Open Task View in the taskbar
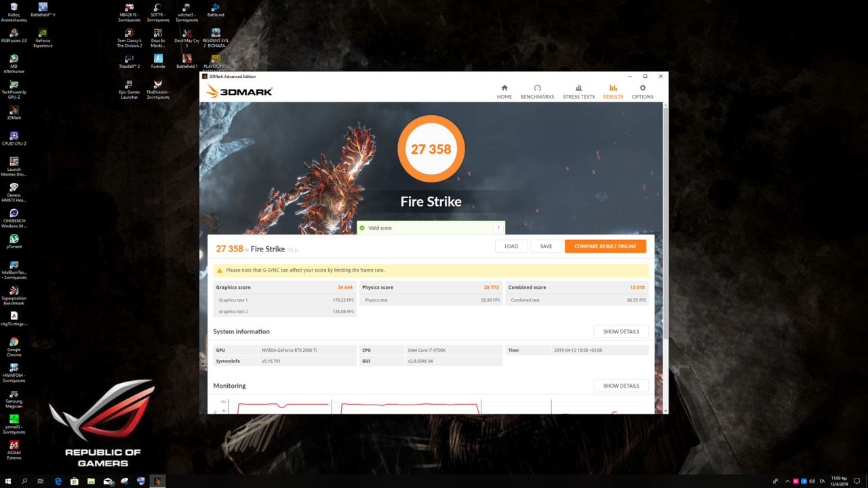Screen dimensions: 868x488 point(41,481)
